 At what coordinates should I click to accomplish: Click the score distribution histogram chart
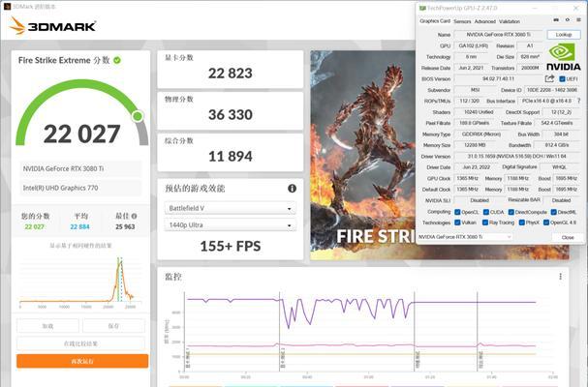point(80,281)
